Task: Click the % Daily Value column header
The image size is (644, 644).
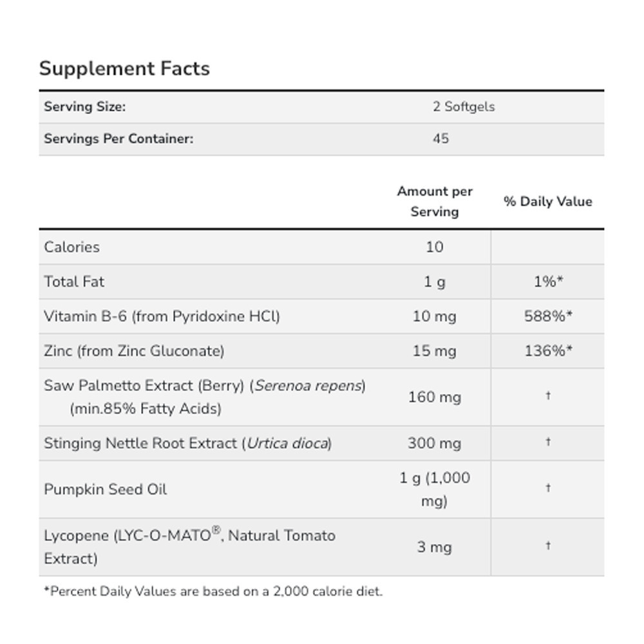Action: click(x=547, y=202)
